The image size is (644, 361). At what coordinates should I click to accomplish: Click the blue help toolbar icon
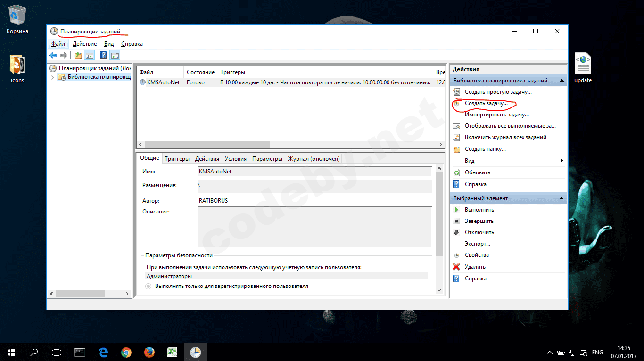[x=103, y=56]
